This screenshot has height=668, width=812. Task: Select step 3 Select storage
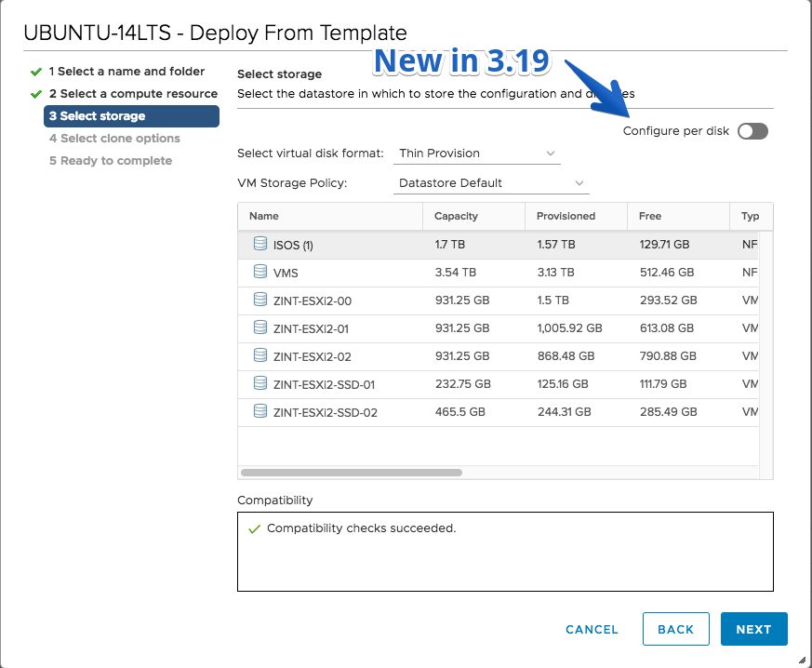tap(131, 116)
